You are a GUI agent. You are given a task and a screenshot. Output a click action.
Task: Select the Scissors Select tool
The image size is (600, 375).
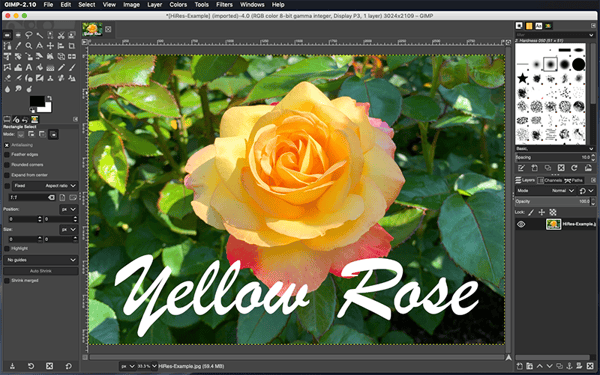tap(61, 35)
